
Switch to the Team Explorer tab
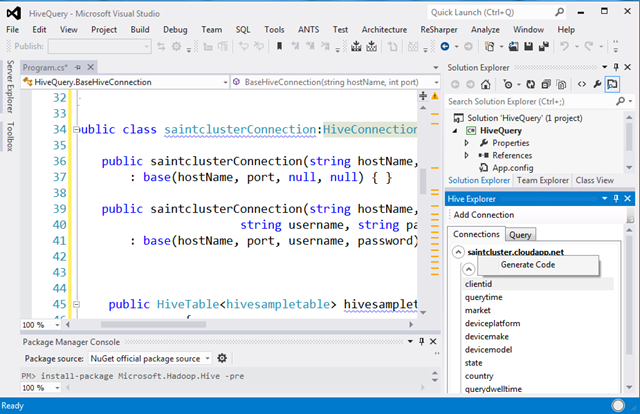(x=542, y=180)
